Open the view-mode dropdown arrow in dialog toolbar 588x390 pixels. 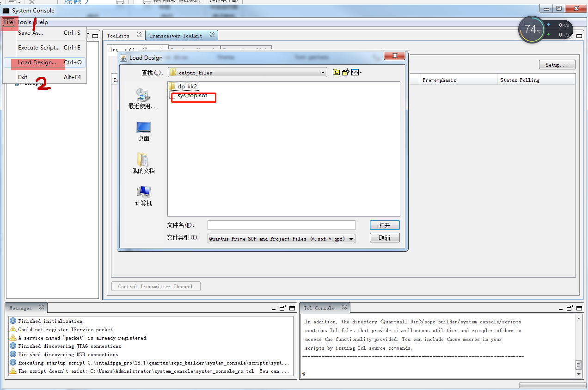360,72
